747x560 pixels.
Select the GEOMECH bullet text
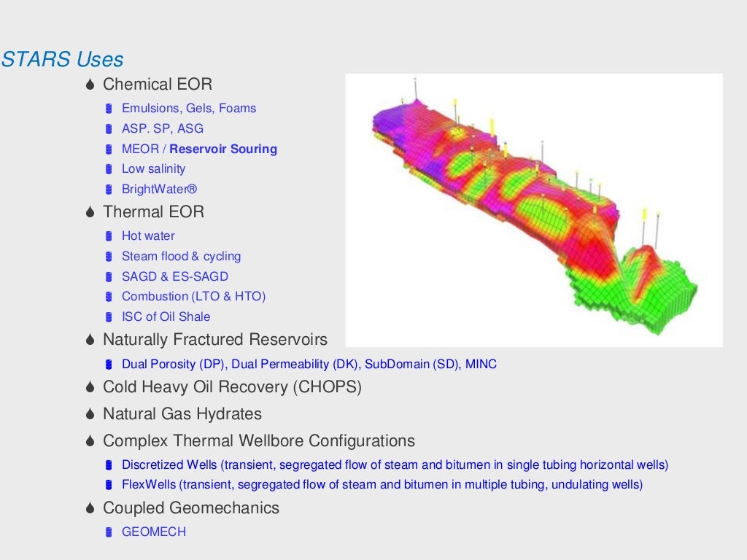click(154, 532)
